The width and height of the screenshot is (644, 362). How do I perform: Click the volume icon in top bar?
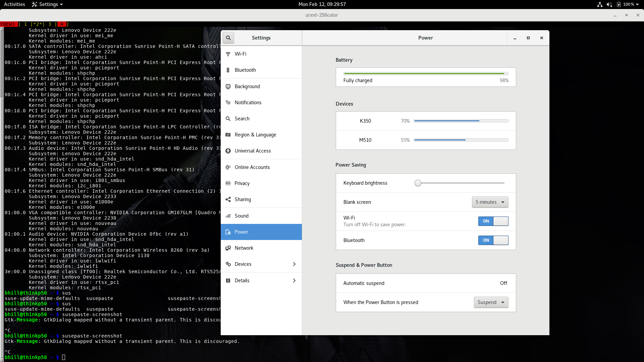click(x=609, y=4)
